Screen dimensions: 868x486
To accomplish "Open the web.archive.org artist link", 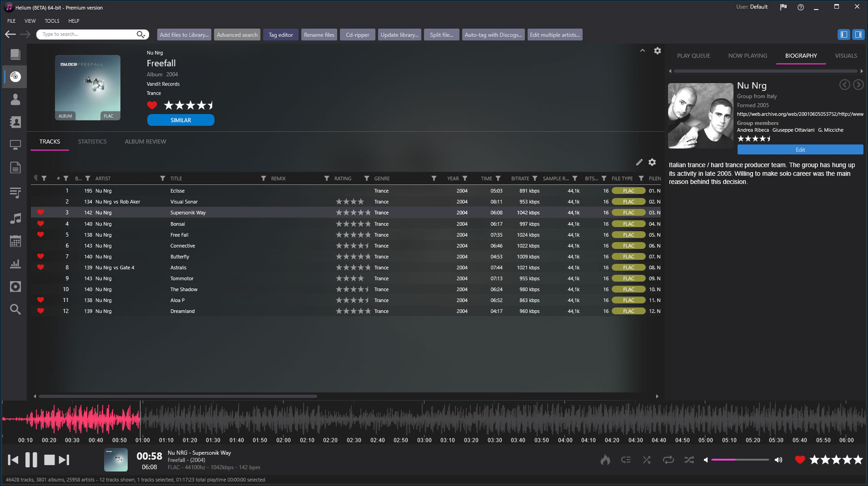I will coord(800,114).
